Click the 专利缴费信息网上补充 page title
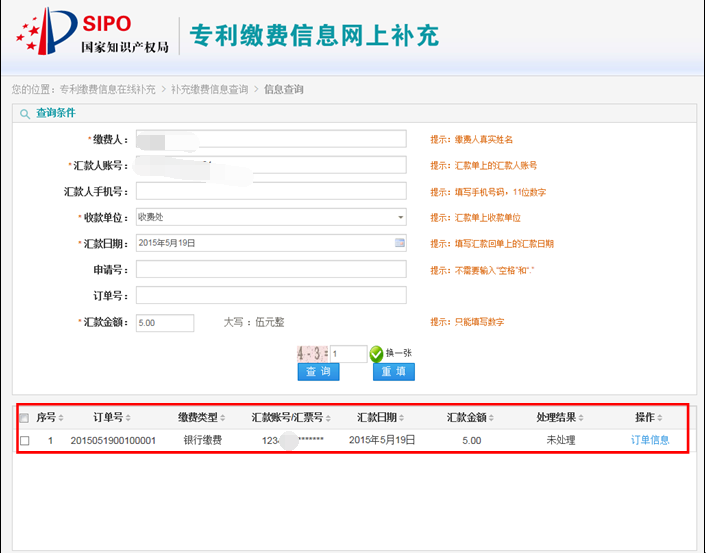Image resolution: width=706 pixels, height=553 pixels. click(314, 36)
